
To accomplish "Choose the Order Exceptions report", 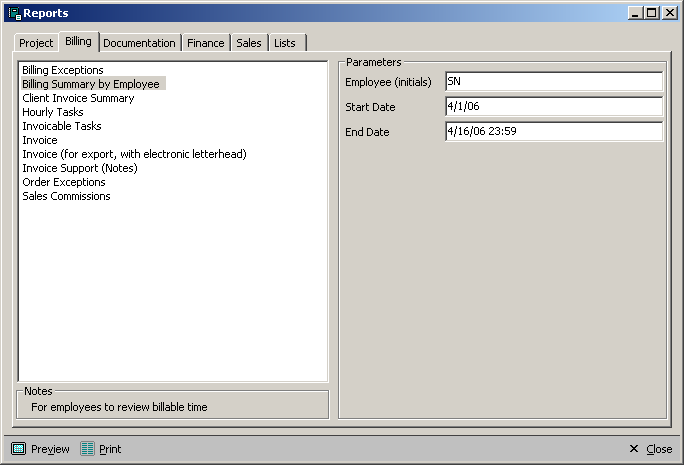I will (x=64, y=182).
